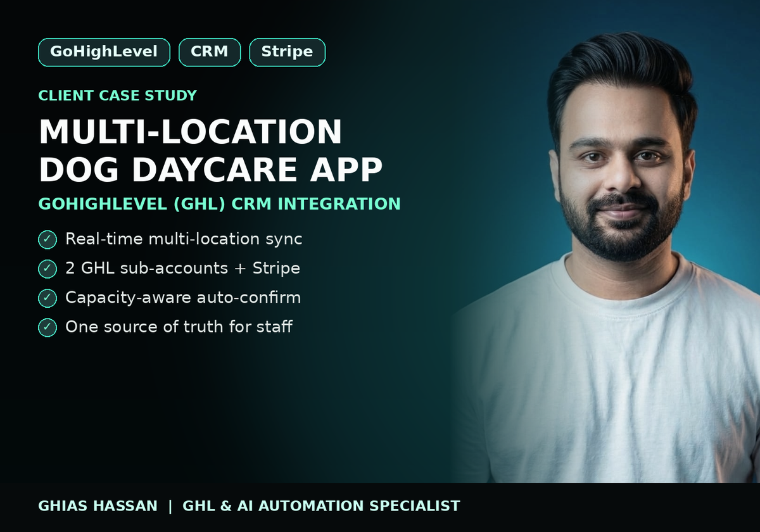Click the portrait photo of the man
This screenshot has width=760, height=532.
605,256
